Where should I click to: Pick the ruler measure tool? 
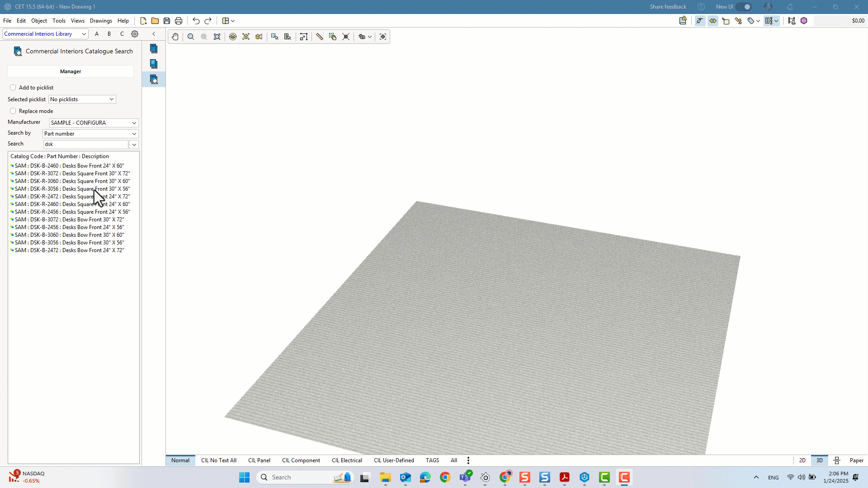pos(320,37)
